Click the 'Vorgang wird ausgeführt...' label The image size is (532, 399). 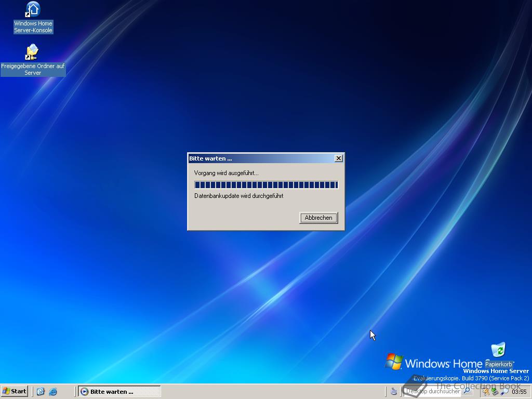pos(227,173)
